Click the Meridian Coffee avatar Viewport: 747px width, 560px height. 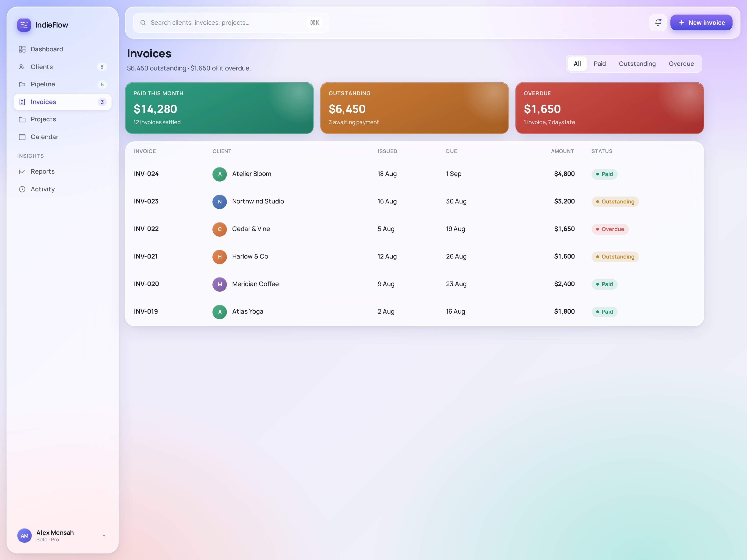coord(219,284)
